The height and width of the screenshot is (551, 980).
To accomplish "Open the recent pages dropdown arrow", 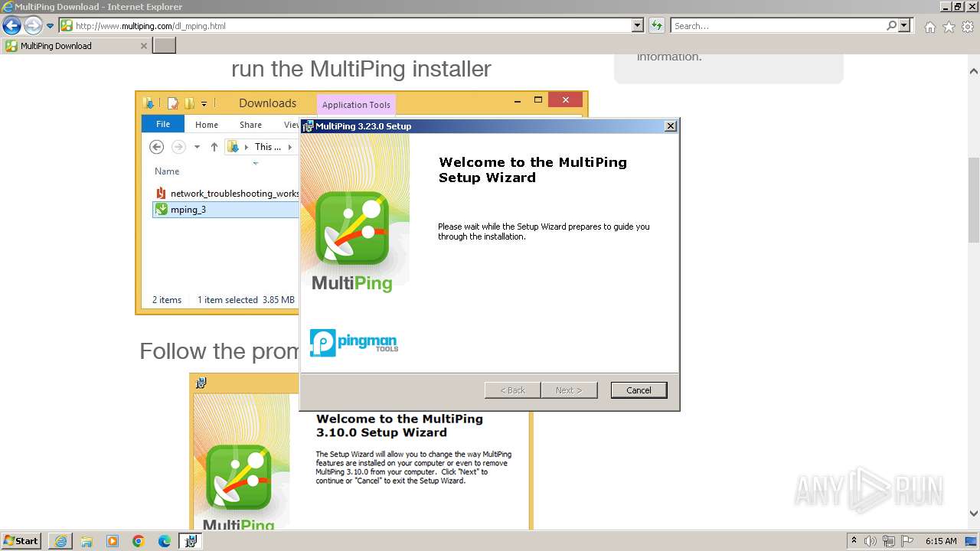I will click(x=51, y=26).
